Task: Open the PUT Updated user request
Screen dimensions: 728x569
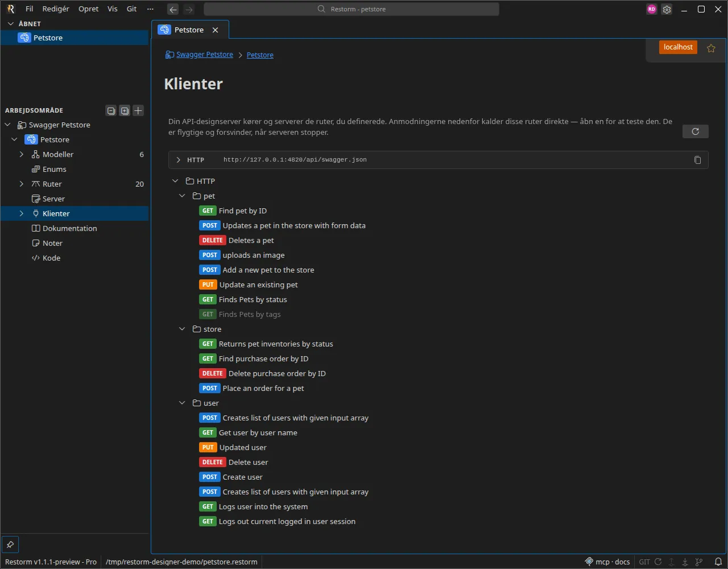Action: [233, 447]
